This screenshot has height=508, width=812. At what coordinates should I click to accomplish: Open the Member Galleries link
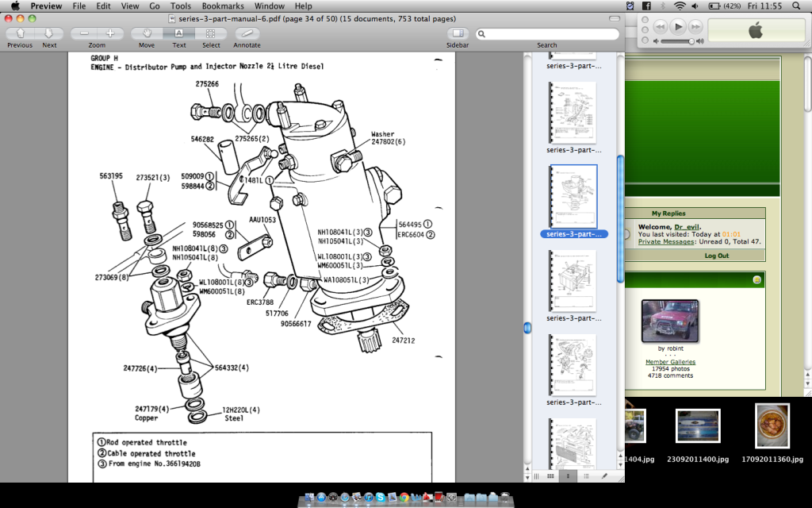point(670,362)
